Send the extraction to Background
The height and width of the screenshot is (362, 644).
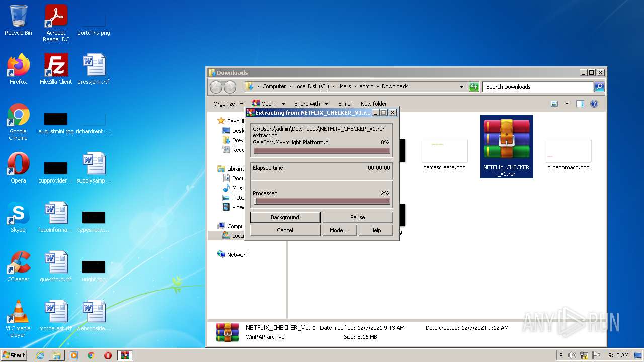tap(285, 217)
